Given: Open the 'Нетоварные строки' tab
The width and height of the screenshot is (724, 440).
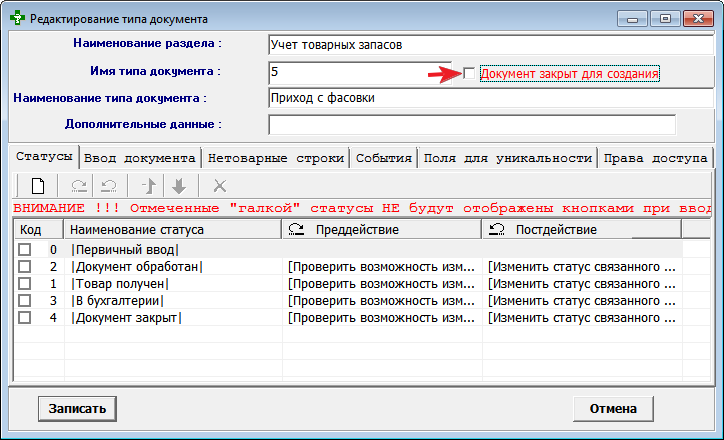Looking at the screenshot, I should (x=276, y=158).
